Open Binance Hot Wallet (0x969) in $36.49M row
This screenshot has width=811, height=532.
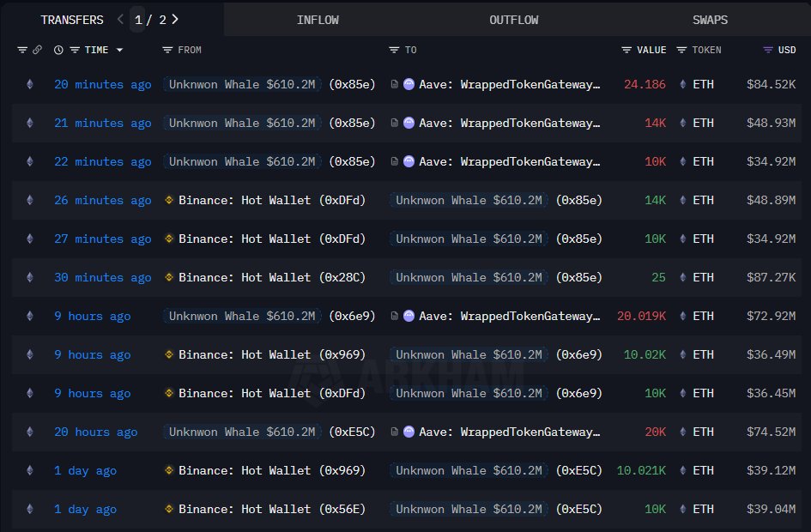272,354
